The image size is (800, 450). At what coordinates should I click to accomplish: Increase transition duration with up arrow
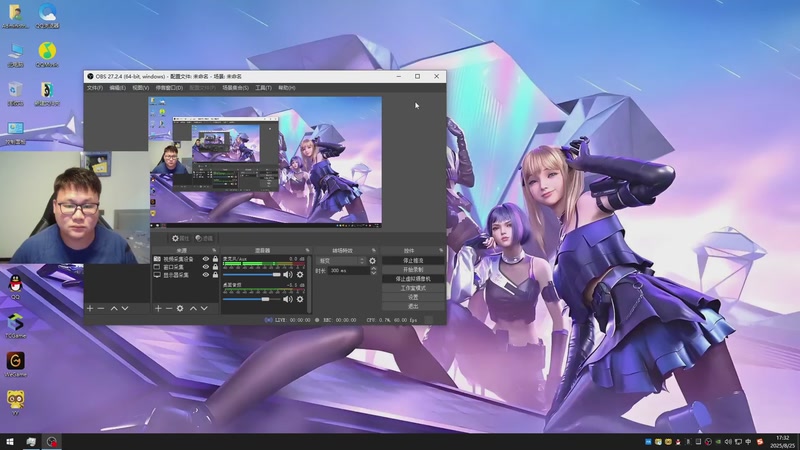click(x=373, y=268)
